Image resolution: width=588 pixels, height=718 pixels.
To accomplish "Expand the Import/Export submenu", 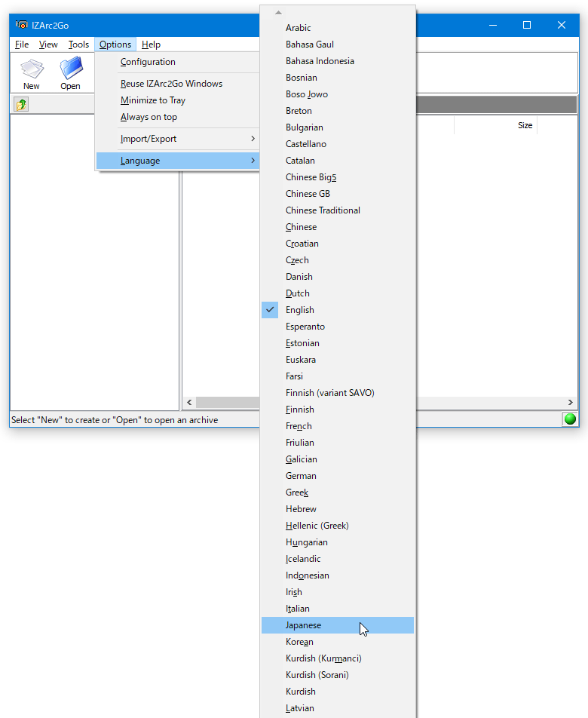I will tap(177, 139).
